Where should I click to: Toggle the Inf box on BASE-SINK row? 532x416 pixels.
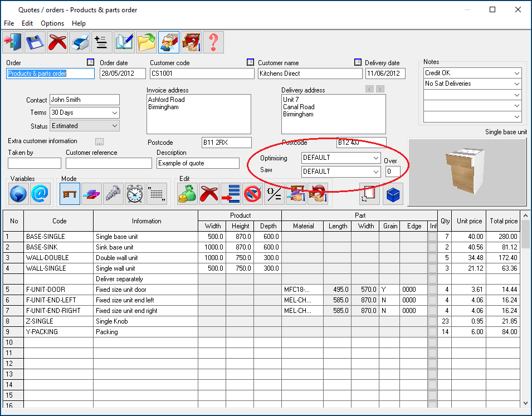pos(432,247)
